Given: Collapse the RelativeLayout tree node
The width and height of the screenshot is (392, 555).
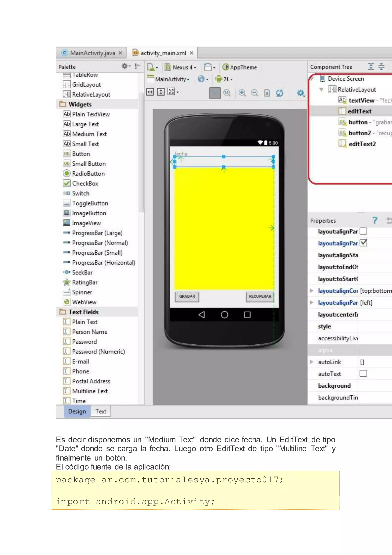Looking at the screenshot, I should (321, 89).
